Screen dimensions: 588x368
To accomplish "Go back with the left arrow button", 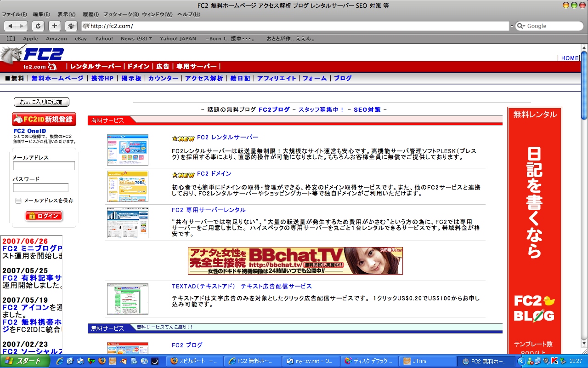I will click(10, 26).
